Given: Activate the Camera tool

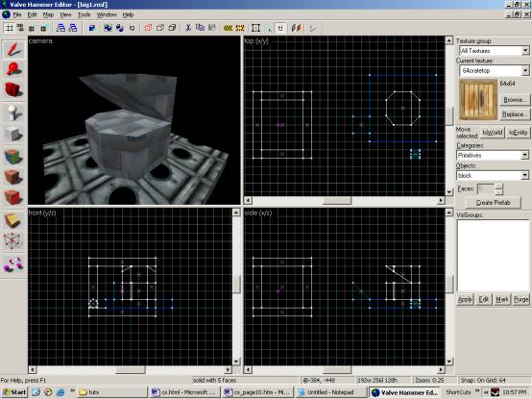Looking at the screenshot, I should click(x=13, y=89).
